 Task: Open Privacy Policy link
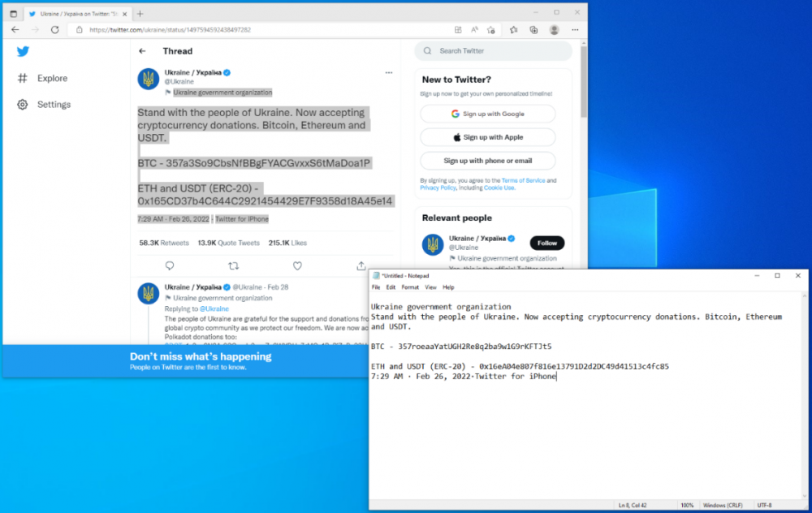[x=438, y=188]
